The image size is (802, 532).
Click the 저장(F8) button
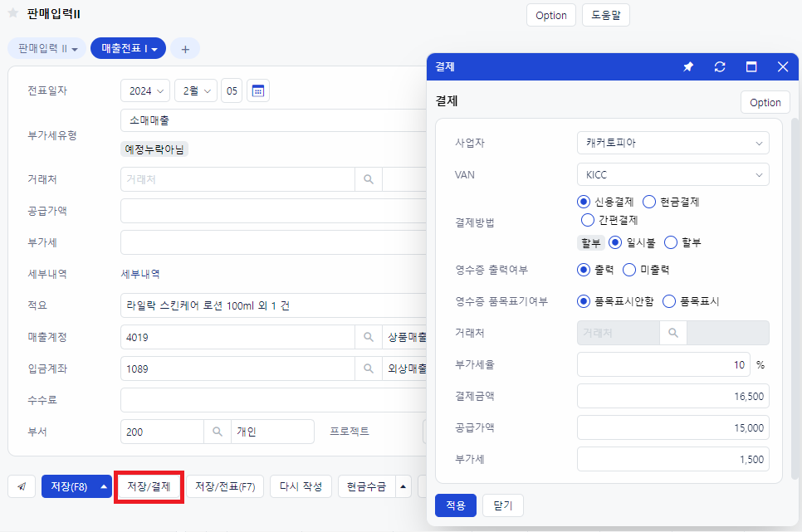(69, 486)
